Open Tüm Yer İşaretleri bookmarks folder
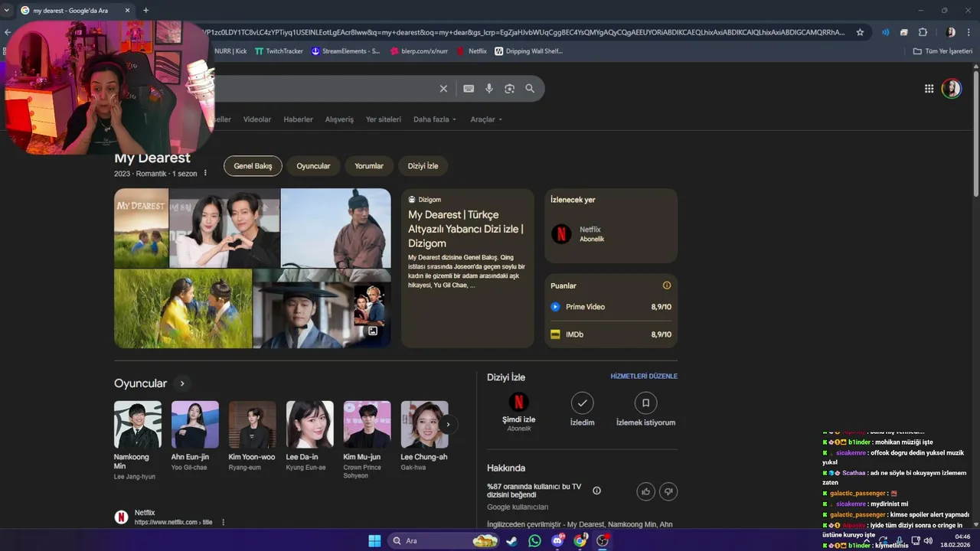Image resolution: width=980 pixels, height=551 pixels. 942,51
